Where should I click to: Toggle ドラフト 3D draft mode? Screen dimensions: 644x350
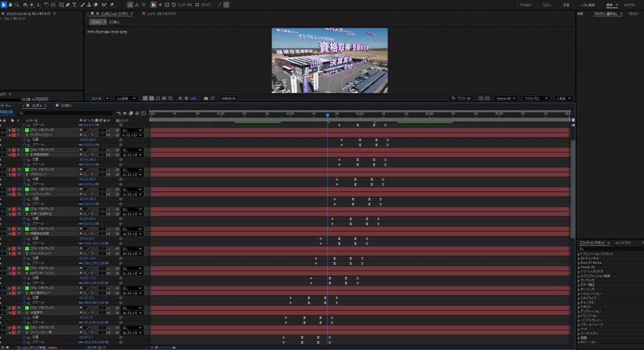(x=464, y=98)
